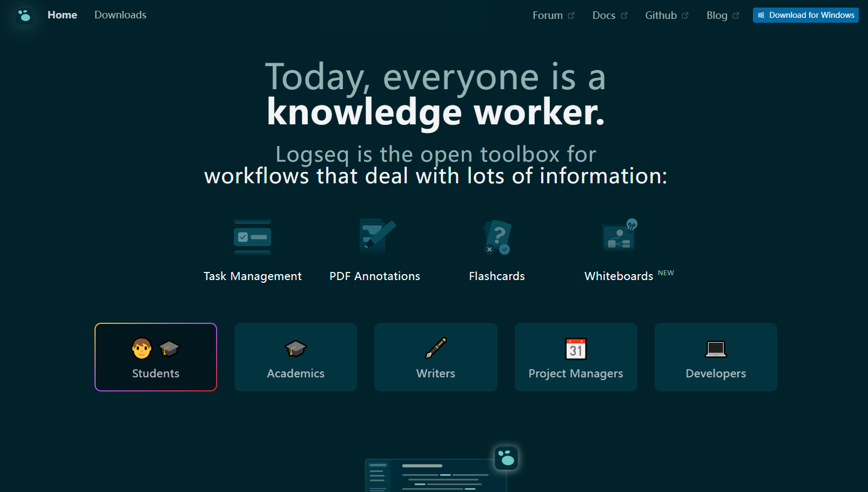
Task: Switch to the Academics tab card
Action: point(295,357)
